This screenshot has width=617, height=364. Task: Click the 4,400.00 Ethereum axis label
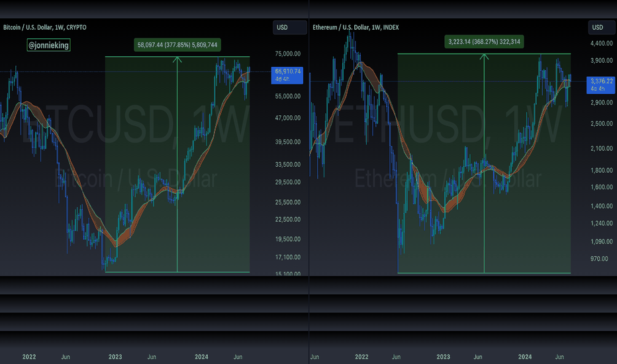pyautogui.click(x=602, y=43)
